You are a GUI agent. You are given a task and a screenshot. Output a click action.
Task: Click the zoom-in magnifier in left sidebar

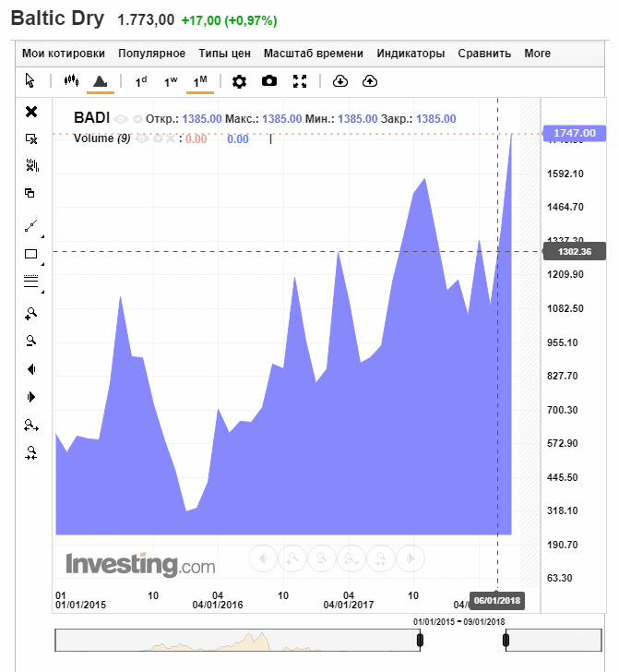click(31, 314)
